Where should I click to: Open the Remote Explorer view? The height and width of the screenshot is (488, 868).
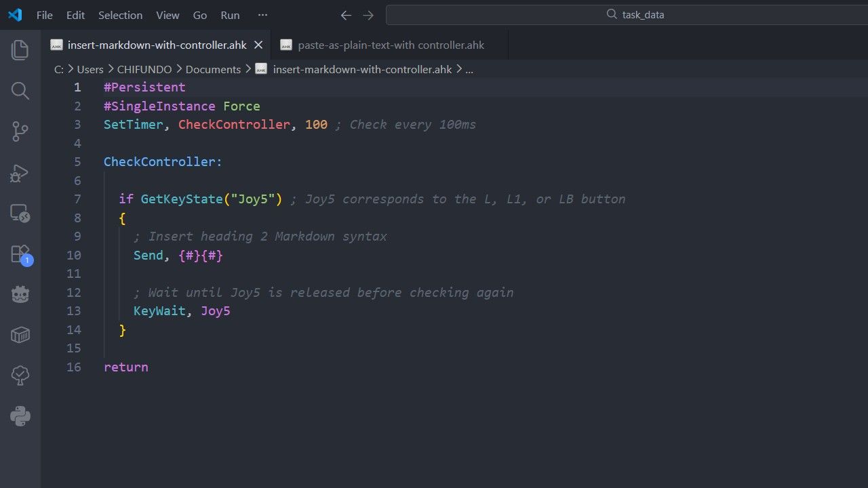[20, 214]
